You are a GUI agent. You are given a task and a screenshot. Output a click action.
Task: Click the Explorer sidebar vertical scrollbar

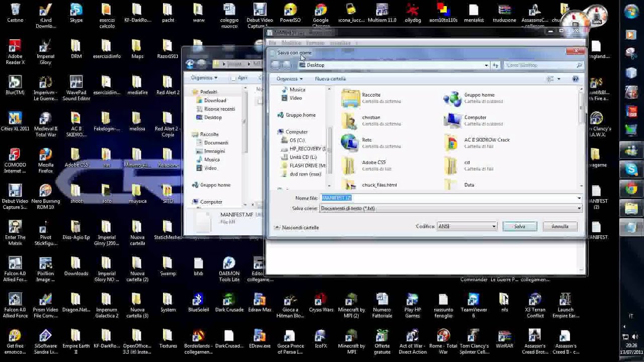[x=245, y=146]
